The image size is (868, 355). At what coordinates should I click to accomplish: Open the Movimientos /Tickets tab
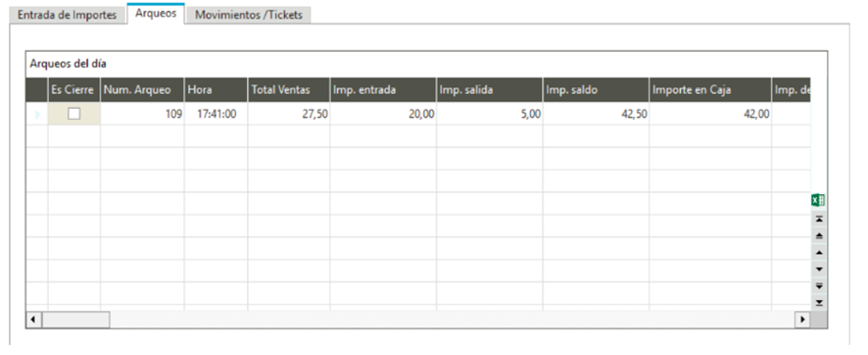249,15
